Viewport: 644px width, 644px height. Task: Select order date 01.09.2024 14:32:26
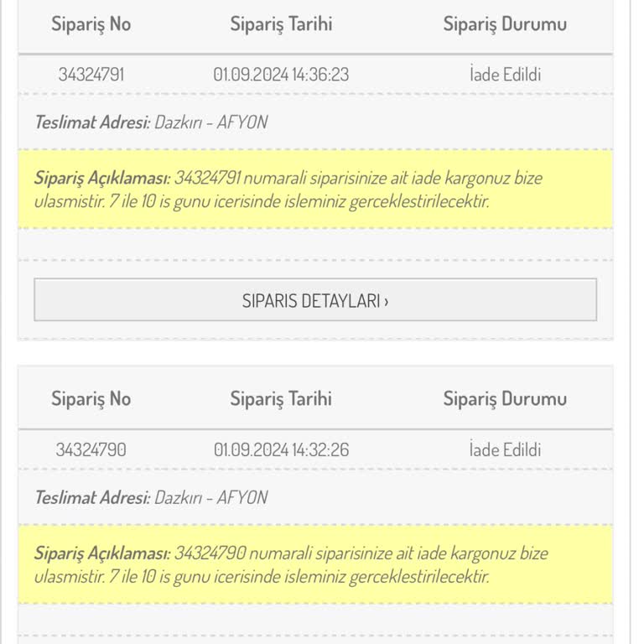pos(281,449)
